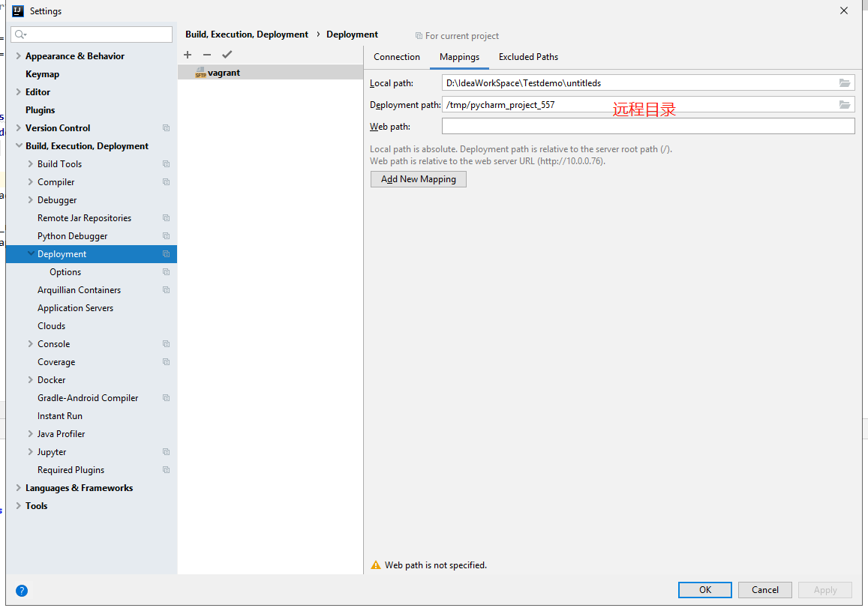Click the For current project icon
The image size is (868, 611).
(x=419, y=36)
